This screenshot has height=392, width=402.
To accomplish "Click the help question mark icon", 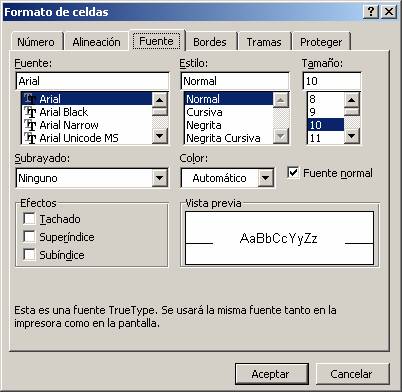I will 371,12.
